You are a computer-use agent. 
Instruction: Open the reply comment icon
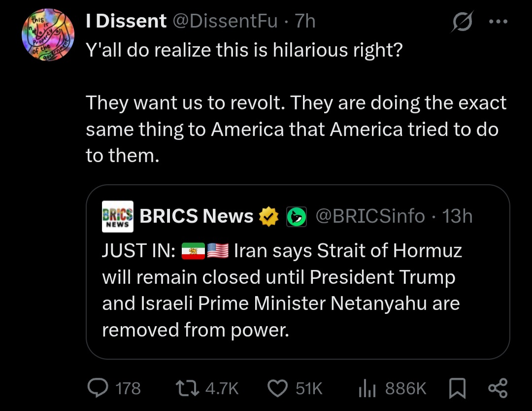(98, 388)
